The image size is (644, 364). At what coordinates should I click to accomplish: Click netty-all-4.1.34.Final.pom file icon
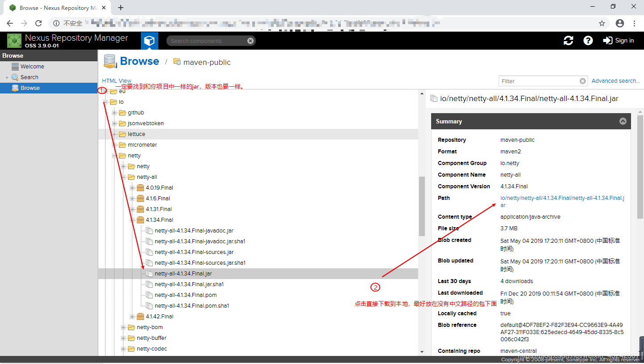pos(149,295)
